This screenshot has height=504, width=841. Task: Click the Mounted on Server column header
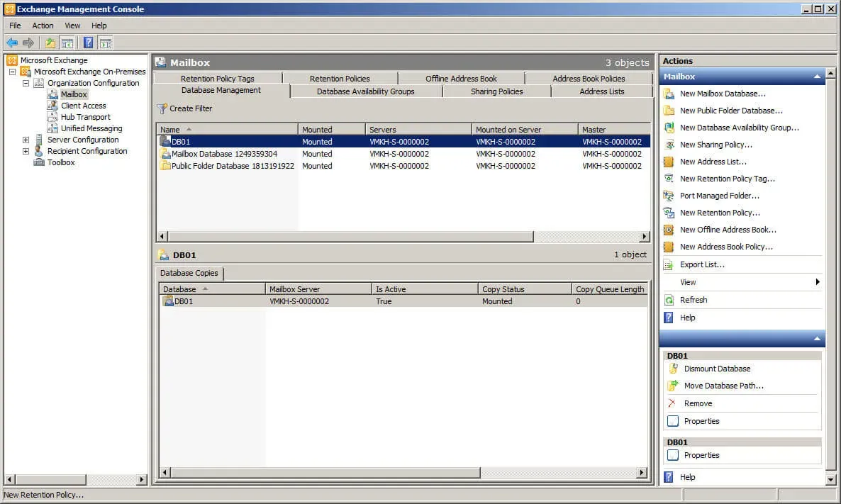click(525, 129)
